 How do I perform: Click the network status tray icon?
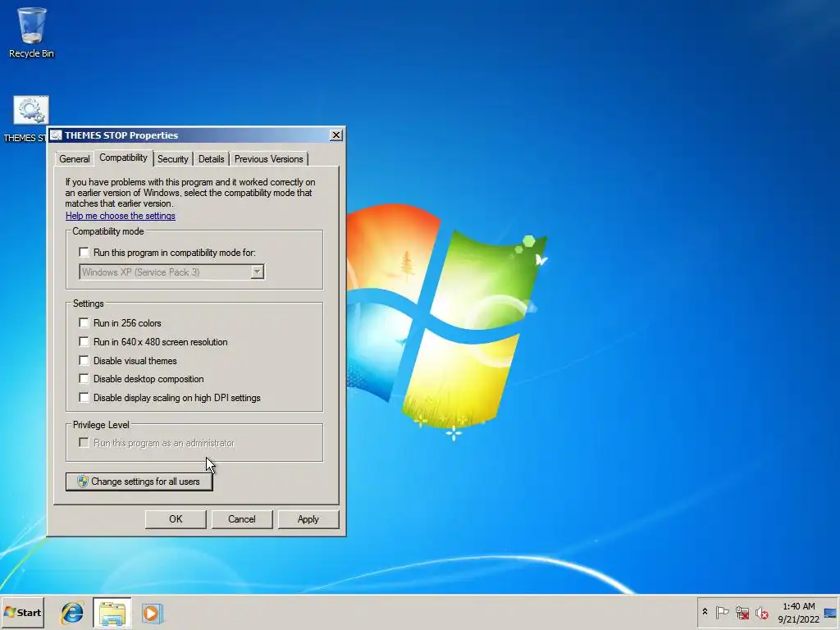tap(742, 612)
